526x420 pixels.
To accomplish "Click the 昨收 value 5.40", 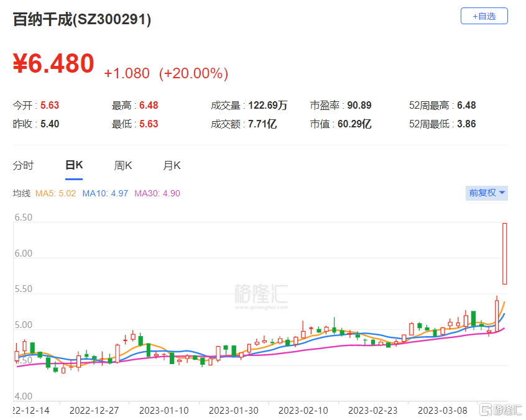I will 50,124.
